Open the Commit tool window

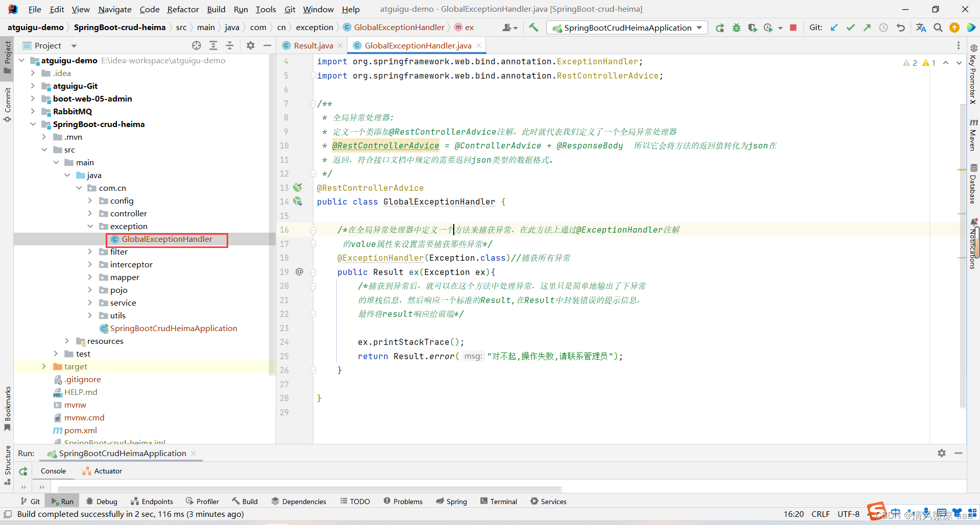pos(7,105)
